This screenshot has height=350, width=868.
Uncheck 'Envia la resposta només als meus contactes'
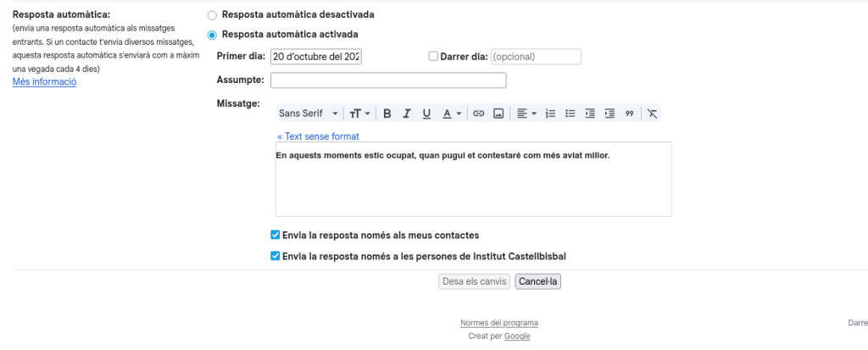[x=275, y=235]
